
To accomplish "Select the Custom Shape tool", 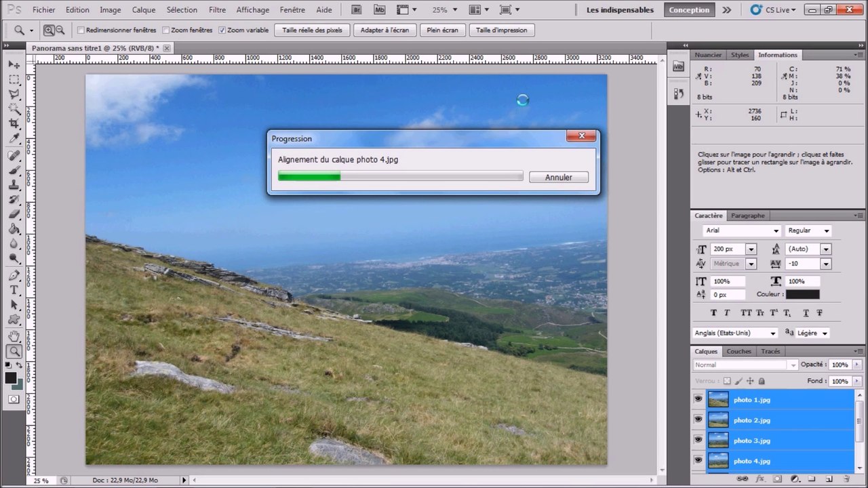I will point(14,319).
